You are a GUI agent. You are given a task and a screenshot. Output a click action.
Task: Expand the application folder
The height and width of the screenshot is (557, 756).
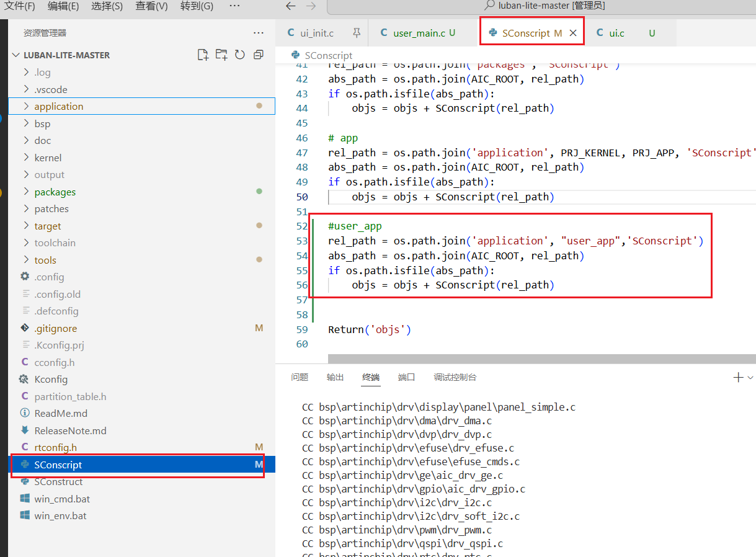[x=141, y=106]
